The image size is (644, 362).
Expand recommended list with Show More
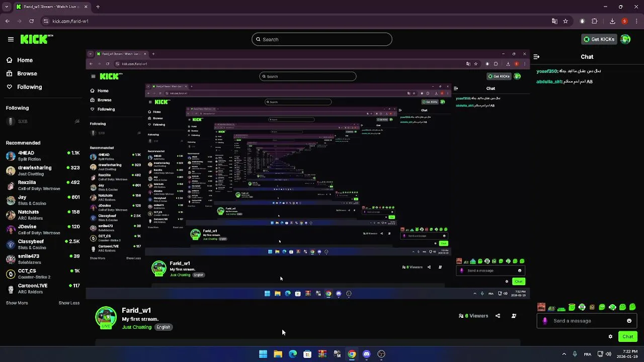[x=17, y=303]
